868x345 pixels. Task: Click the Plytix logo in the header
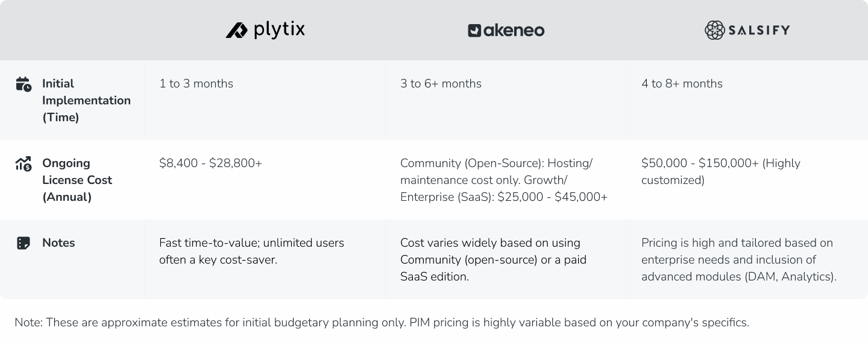(265, 30)
